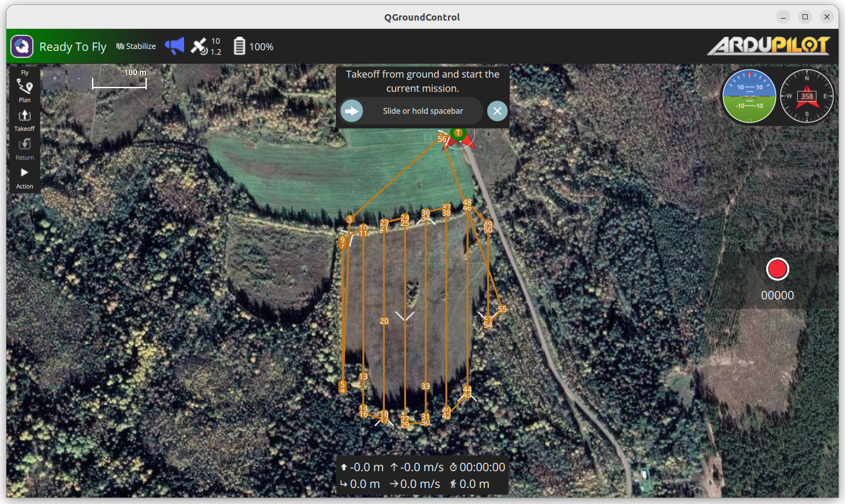
Task: Click the Return tool icon
Action: (24, 147)
